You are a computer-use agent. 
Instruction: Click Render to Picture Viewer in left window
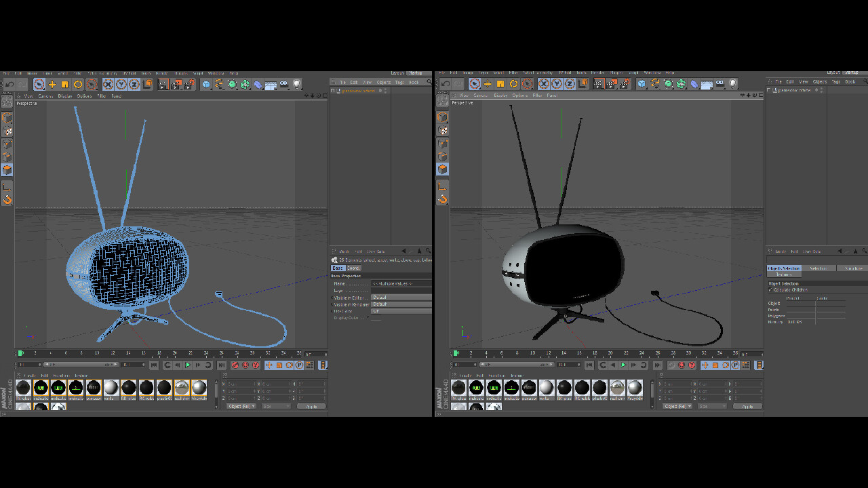(x=176, y=84)
